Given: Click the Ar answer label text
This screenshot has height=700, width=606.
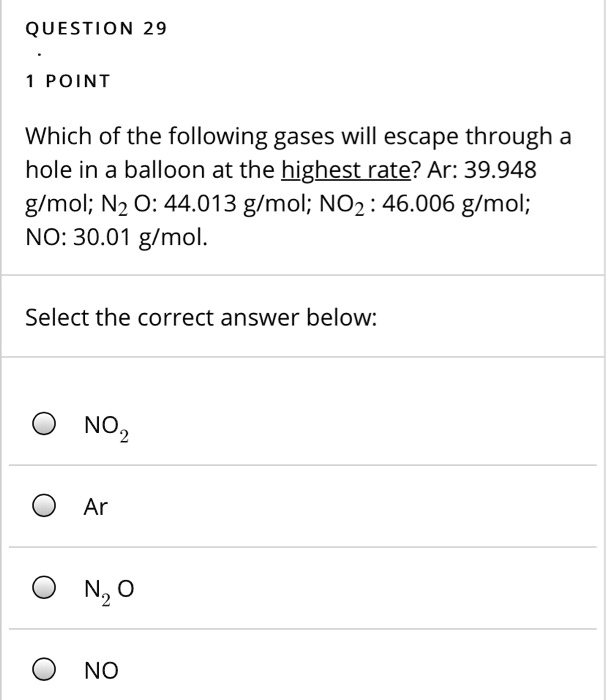Looking at the screenshot, I should pos(96,507).
